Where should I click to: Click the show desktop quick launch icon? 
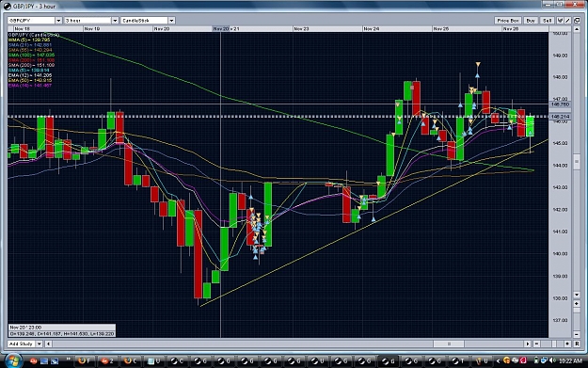click(44, 360)
